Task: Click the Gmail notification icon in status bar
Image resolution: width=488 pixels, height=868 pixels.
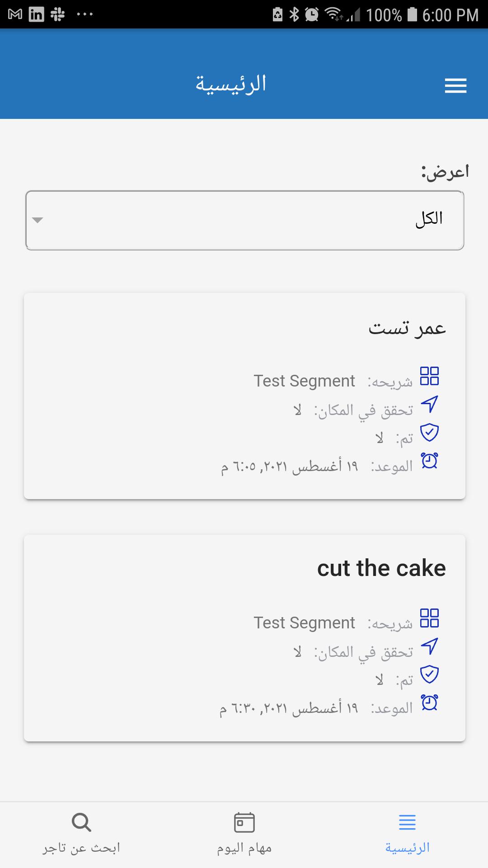Action: click(15, 14)
